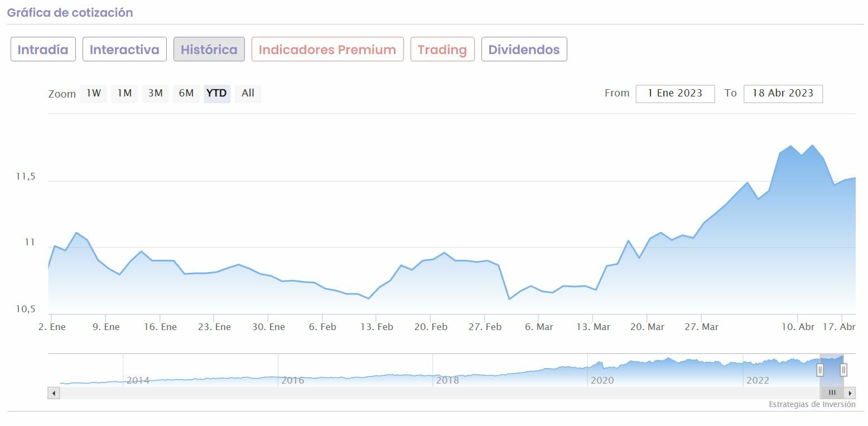868x426 pixels.
Task: Switch to the Trading tab
Action: (x=442, y=50)
